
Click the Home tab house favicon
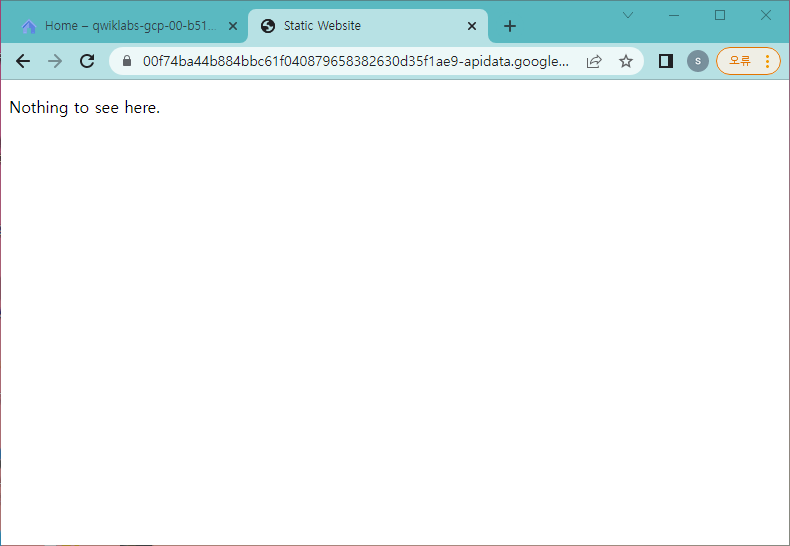coord(29,26)
